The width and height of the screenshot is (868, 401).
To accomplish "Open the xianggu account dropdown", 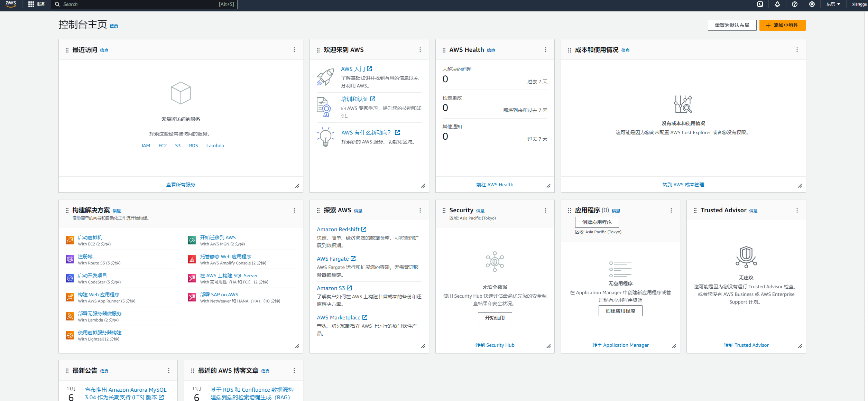I will (x=857, y=4).
